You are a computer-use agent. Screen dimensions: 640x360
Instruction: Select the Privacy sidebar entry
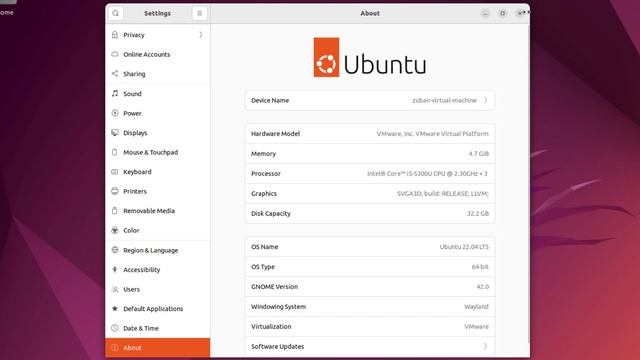coord(158,35)
